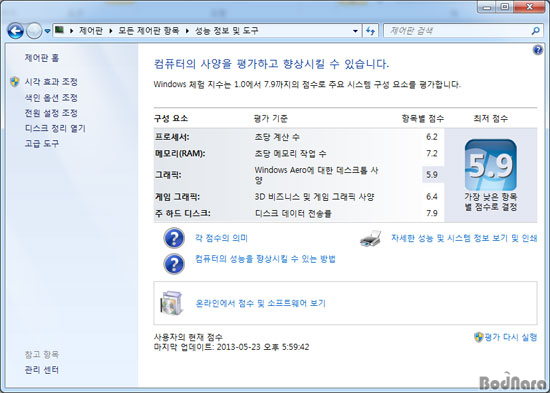Select the 메모리(RAM) row label
The width and height of the screenshot is (550, 393).
[x=180, y=154]
